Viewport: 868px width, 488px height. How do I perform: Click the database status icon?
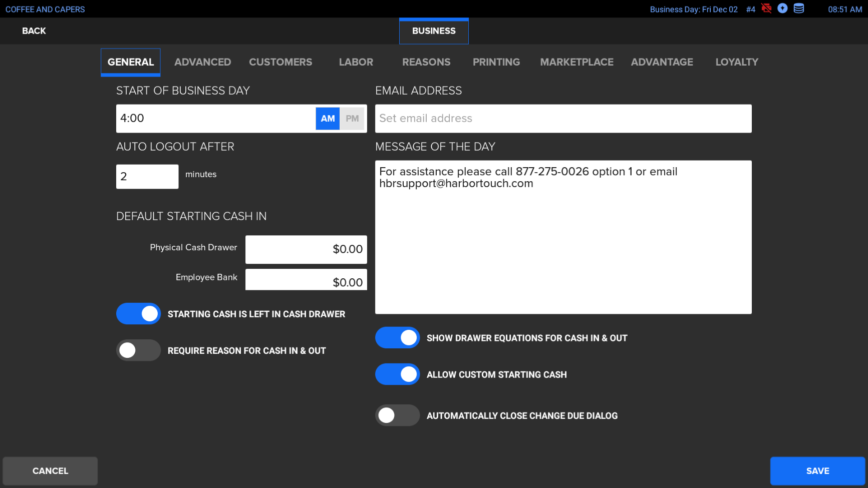799,9
